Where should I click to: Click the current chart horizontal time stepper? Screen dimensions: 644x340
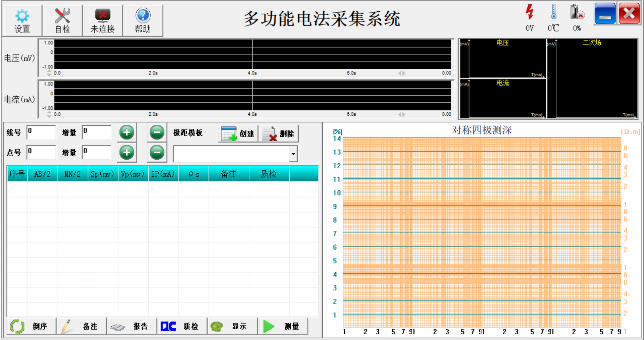click(x=401, y=114)
